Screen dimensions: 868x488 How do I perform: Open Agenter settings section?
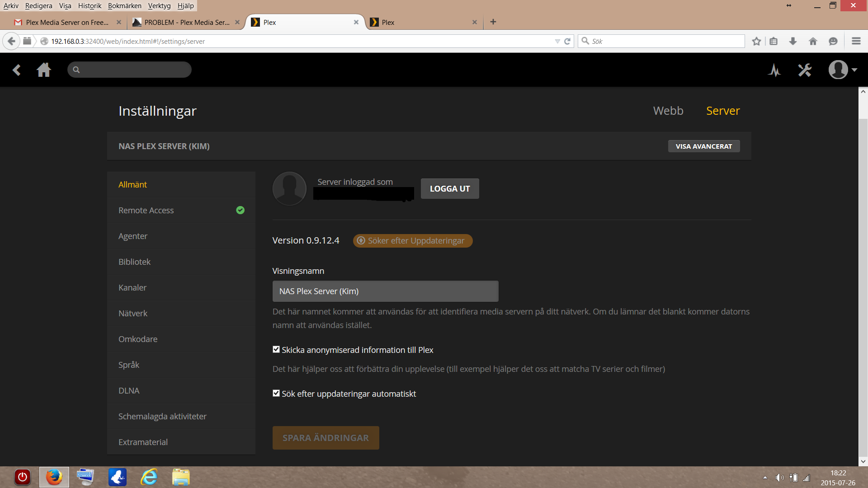coord(181,236)
